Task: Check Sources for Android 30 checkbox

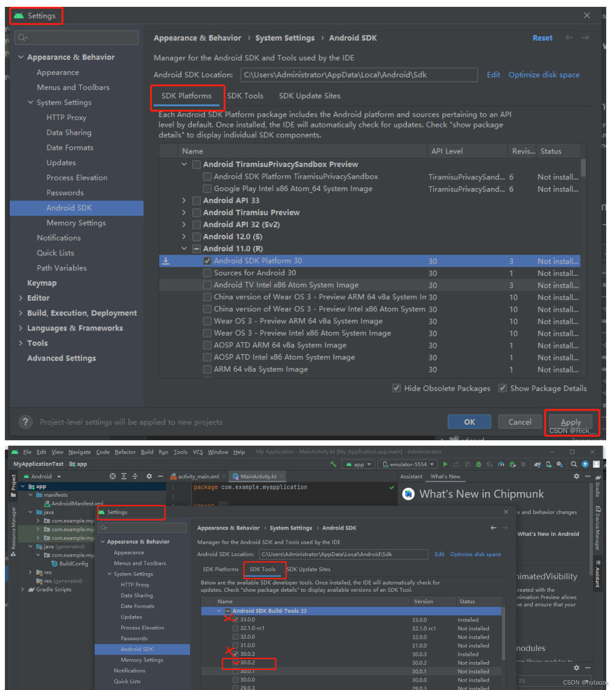Action: 207,273
